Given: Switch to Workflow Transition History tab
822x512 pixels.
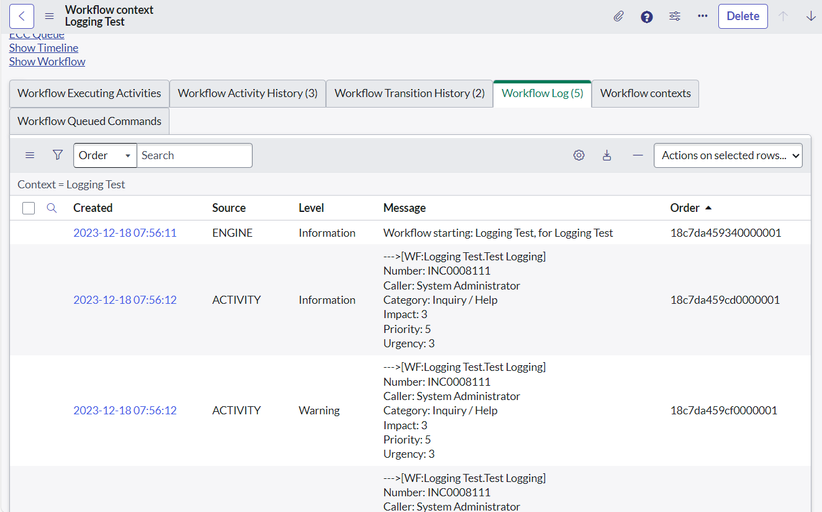Looking at the screenshot, I should coord(409,93).
